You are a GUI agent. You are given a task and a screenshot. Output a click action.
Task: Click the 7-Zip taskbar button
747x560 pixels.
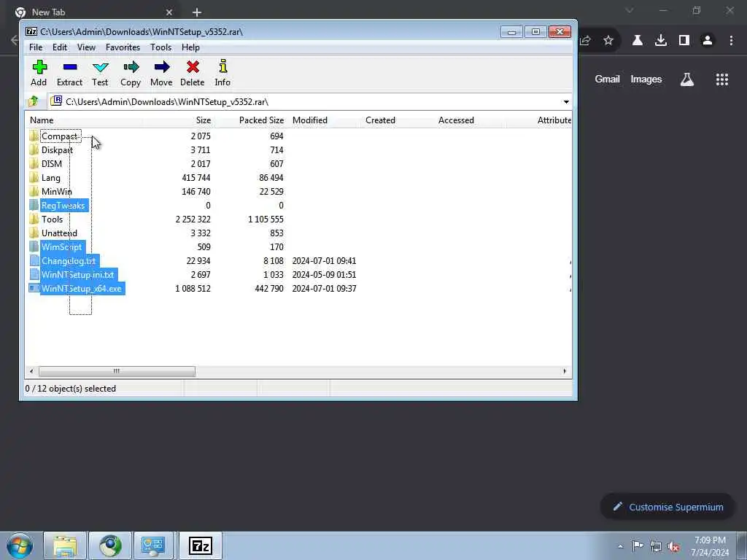[x=201, y=545]
